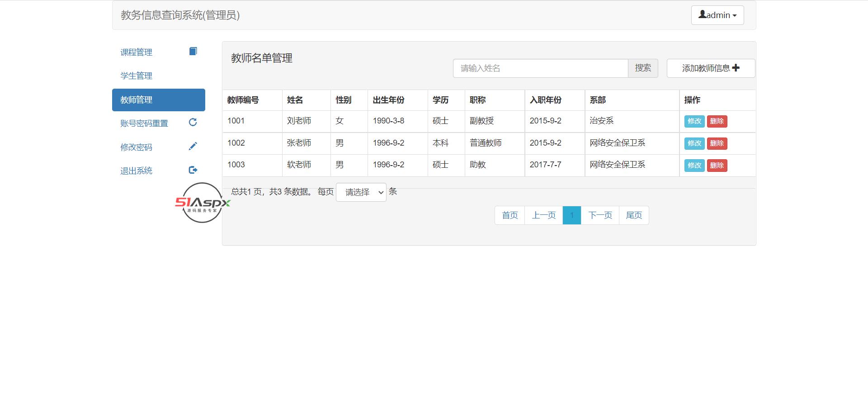
Task: Go to 下一页 in pagination
Action: pos(600,215)
